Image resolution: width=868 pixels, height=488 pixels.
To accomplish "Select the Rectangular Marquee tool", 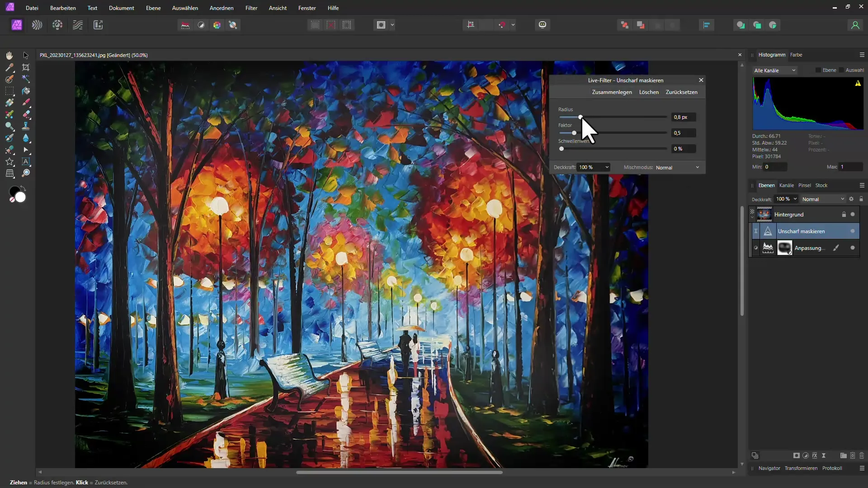I will coord(9,91).
